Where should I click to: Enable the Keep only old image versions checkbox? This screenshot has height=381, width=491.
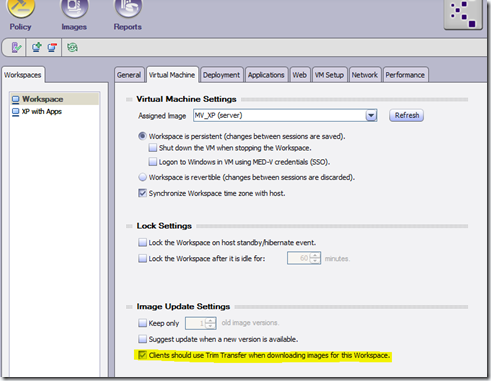pyautogui.click(x=143, y=323)
